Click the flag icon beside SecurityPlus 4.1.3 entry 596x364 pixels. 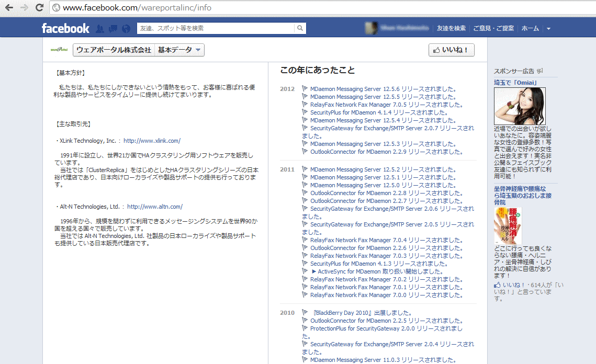tap(305, 263)
